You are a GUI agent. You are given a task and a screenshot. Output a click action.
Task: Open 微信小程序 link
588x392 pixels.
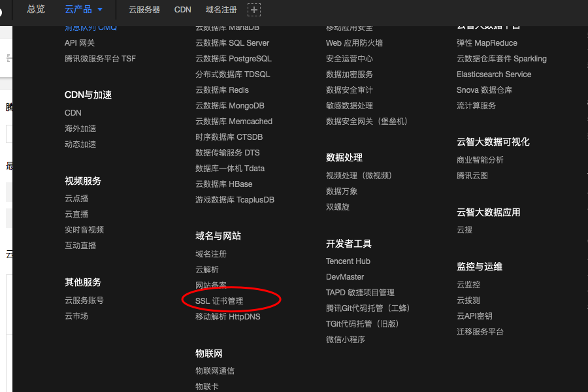(x=345, y=339)
